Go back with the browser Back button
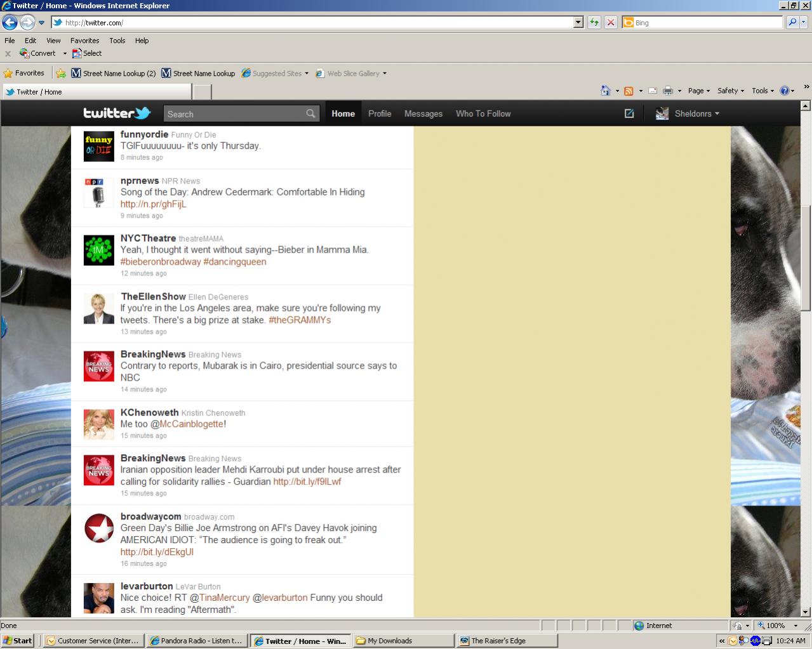812x649 pixels. [10, 23]
